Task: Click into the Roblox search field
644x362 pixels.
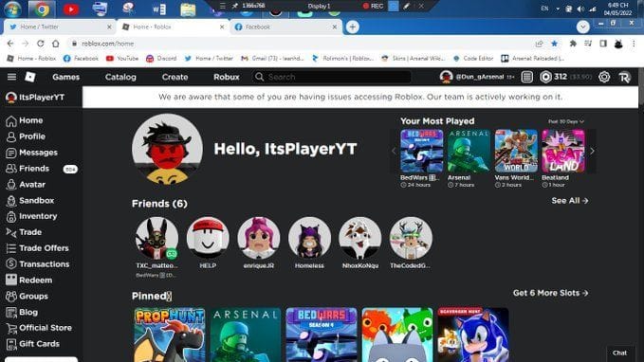Action: (x=332, y=77)
